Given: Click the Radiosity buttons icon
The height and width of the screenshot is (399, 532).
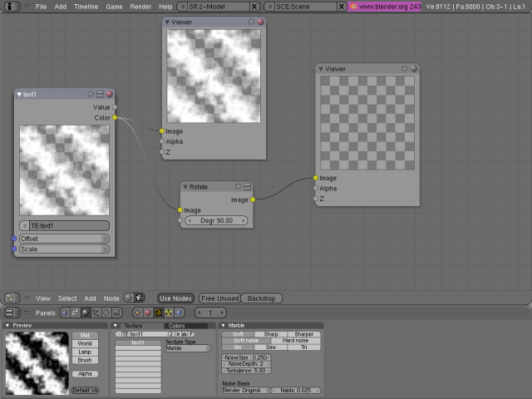Looking at the screenshot, I should pos(168,313).
